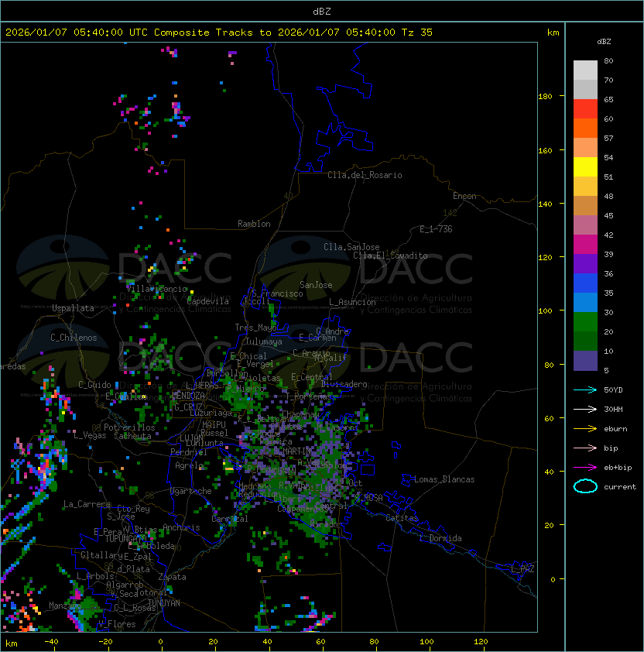The height and width of the screenshot is (652, 644).
Task: Click the 'L_Vegas' place label
Action: pyautogui.click(x=90, y=435)
